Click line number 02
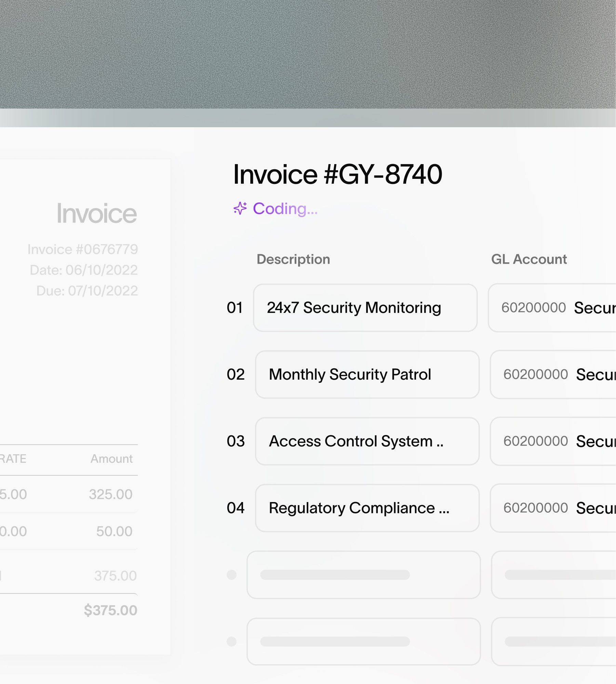 tap(236, 374)
